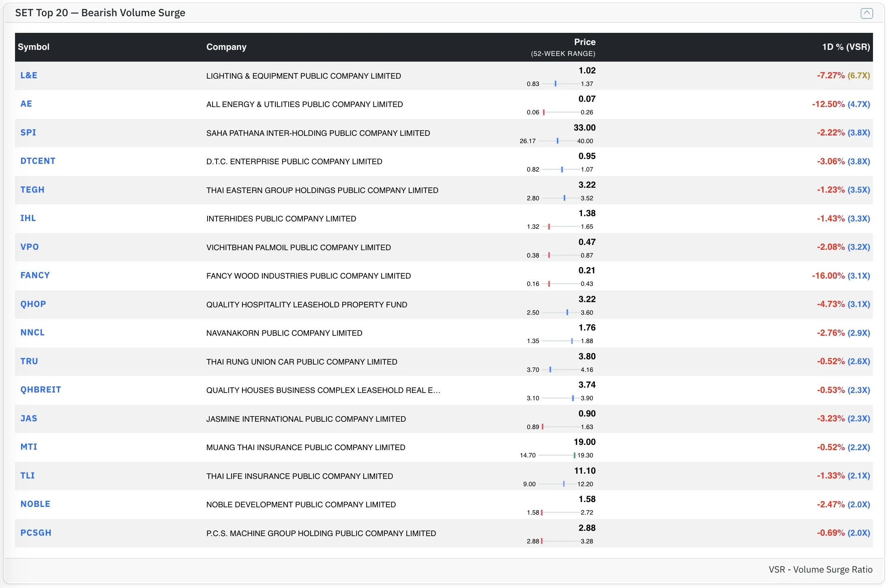Viewport: 888px width, 588px height.
Task: Select ALL ENERGY & UTILITIES company name
Action: [305, 104]
